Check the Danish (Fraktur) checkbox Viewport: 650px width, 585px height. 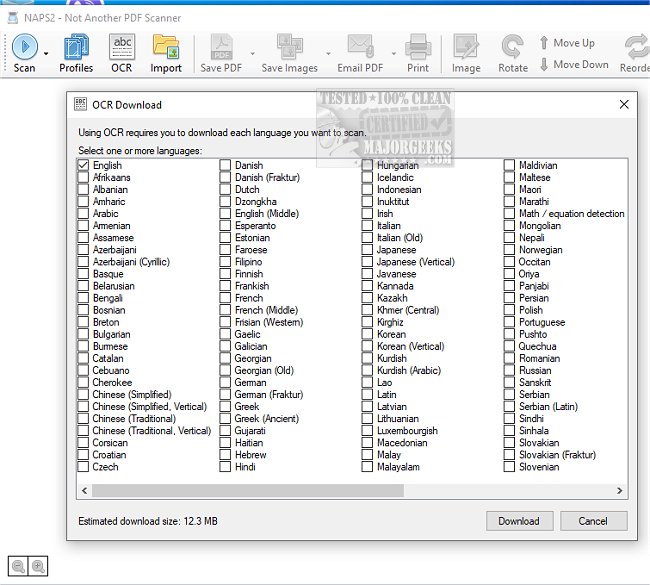[225, 177]
